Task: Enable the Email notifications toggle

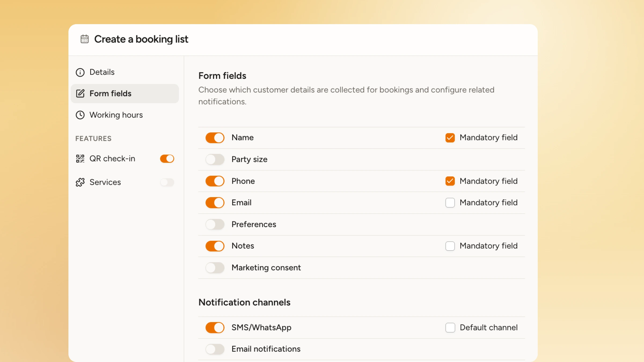Action: pos(215,349)
